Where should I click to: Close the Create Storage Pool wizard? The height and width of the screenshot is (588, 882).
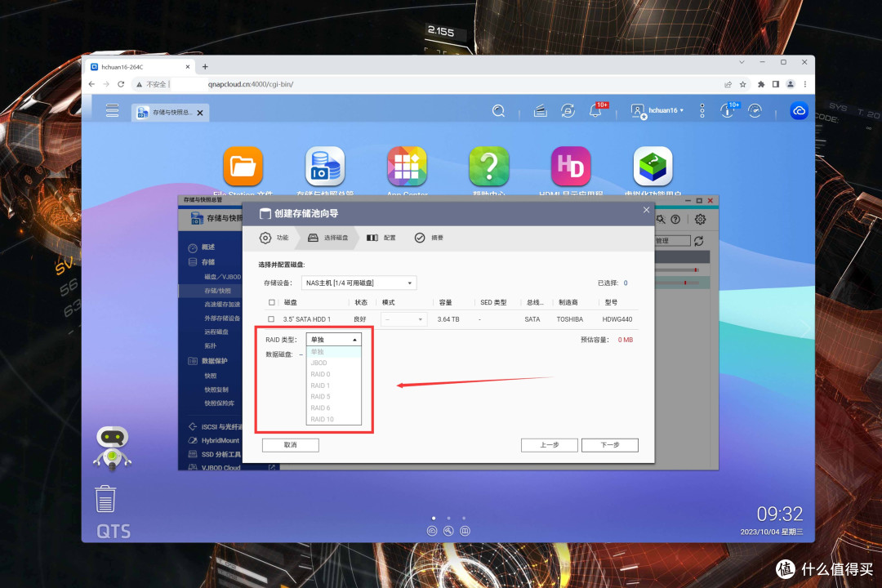646,210
